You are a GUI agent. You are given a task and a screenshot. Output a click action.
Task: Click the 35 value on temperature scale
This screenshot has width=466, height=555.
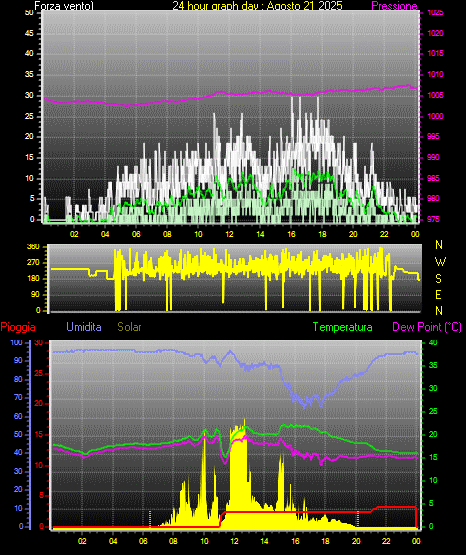433,365
